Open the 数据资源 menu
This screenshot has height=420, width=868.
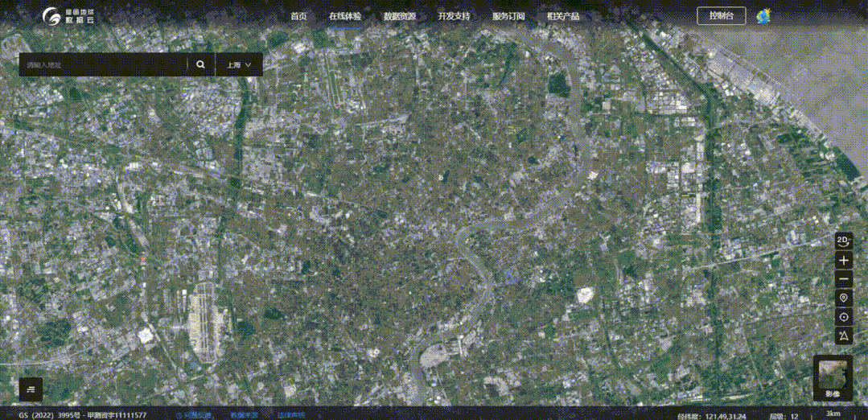click(x=400, y=16)
